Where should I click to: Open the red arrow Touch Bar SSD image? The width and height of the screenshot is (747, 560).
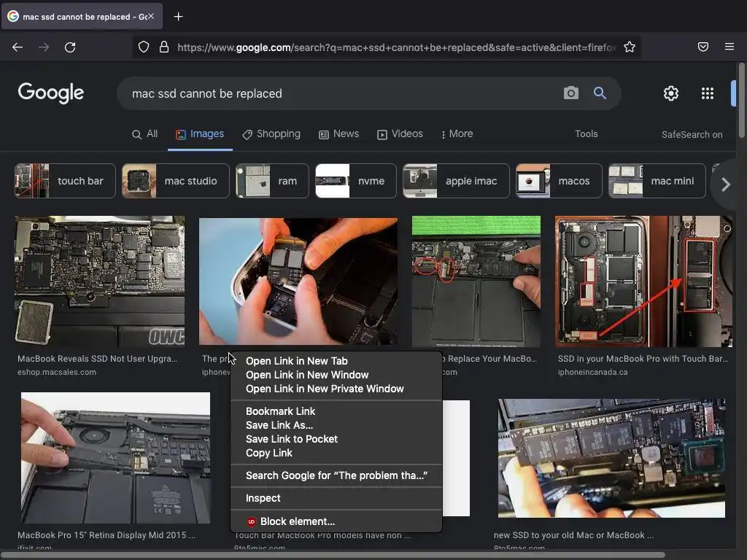(643, 281)
